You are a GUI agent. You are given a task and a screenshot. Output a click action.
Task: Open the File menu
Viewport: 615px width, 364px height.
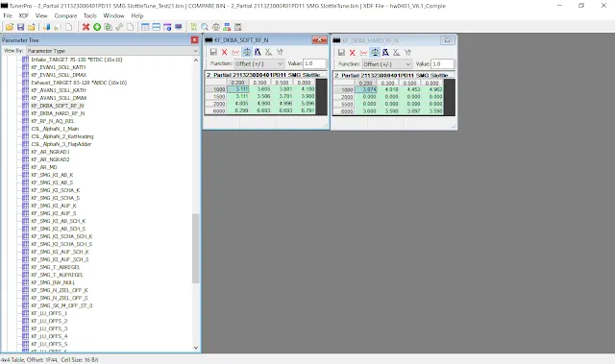point(8,16)
